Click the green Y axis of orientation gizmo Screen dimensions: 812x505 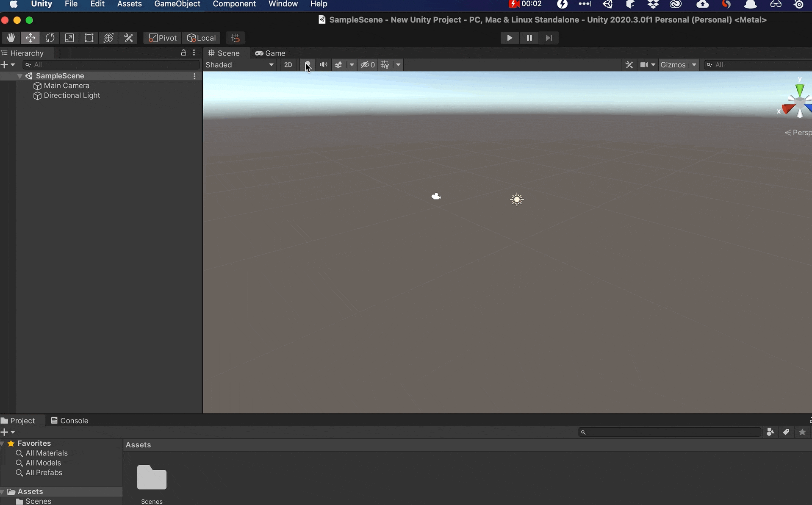[799, 89]
